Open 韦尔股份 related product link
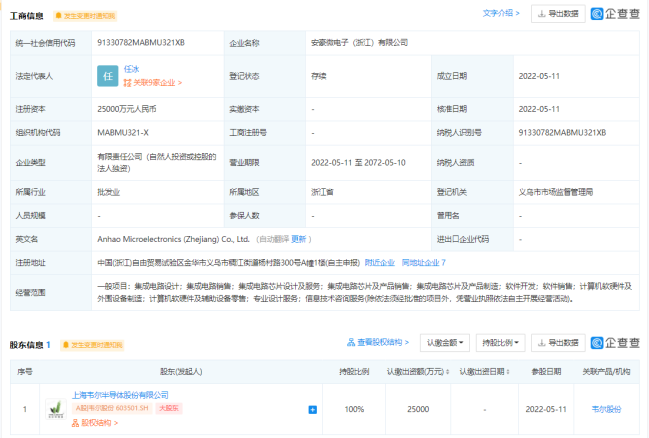 click(606, 409)
